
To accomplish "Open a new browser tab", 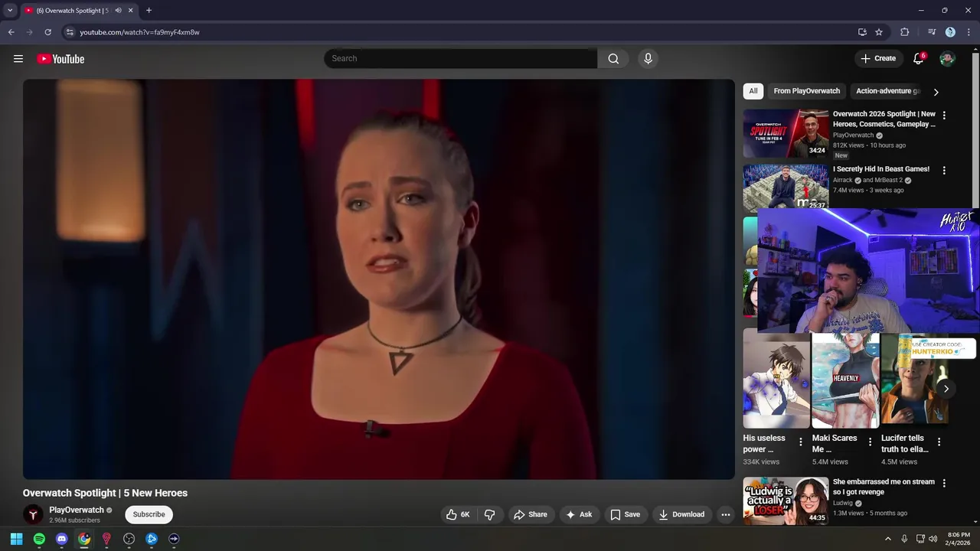I will tap(149, 11).
